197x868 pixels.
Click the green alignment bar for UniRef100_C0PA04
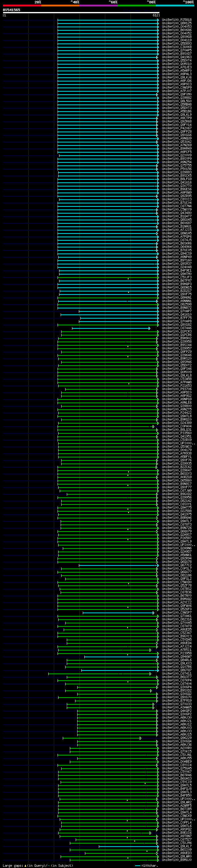[106, 426]
